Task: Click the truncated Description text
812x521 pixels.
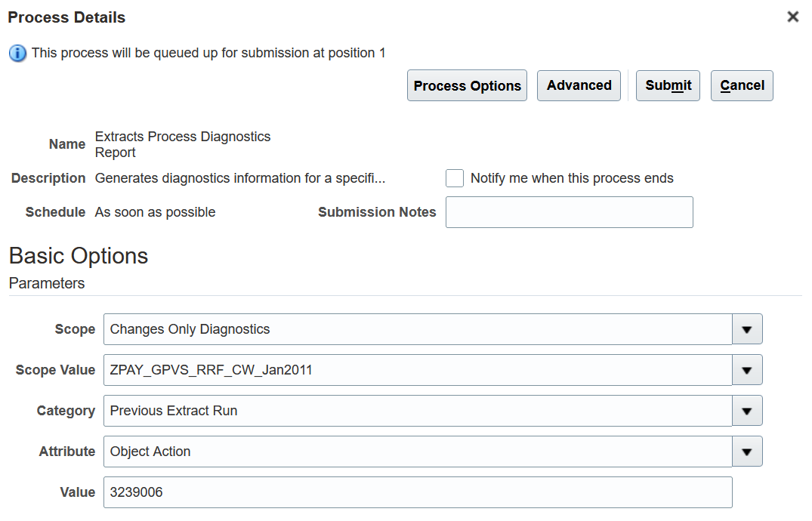Action: [239, 178]
